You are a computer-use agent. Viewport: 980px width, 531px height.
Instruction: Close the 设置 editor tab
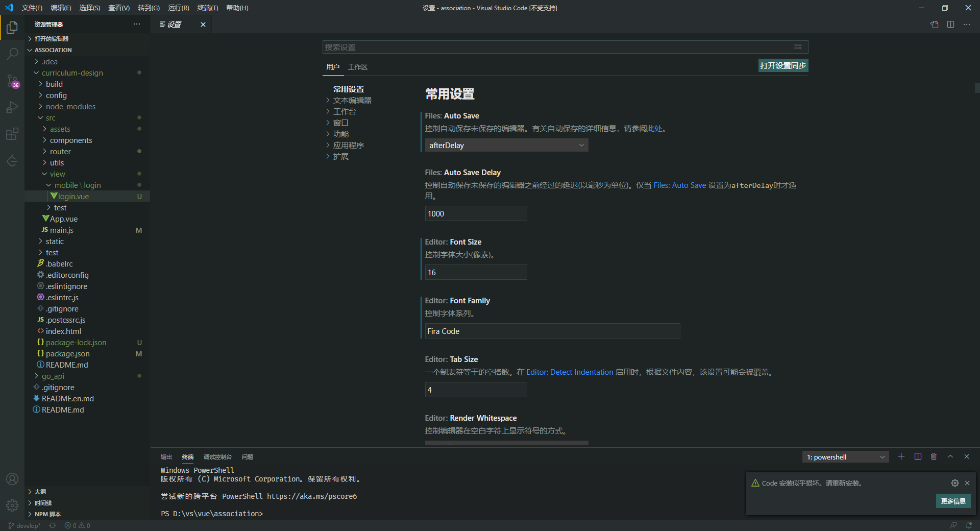pyautogui.click(x=203, y=25)
